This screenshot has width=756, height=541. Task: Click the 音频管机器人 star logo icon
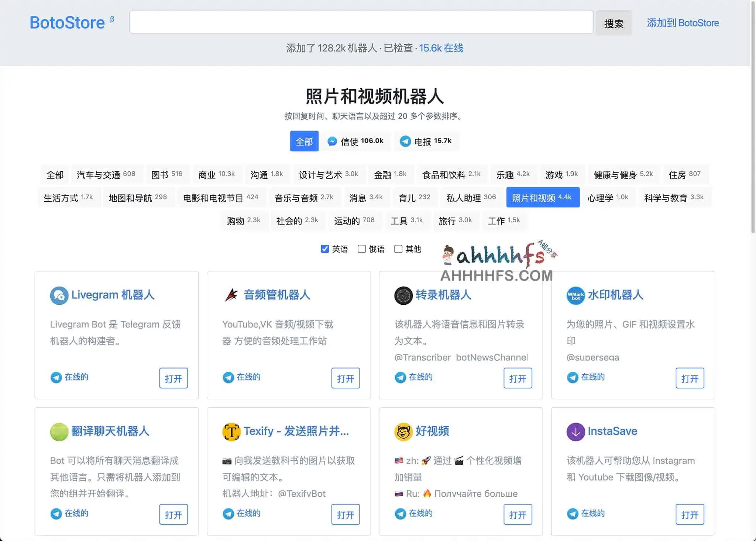(x=231, y=295)
